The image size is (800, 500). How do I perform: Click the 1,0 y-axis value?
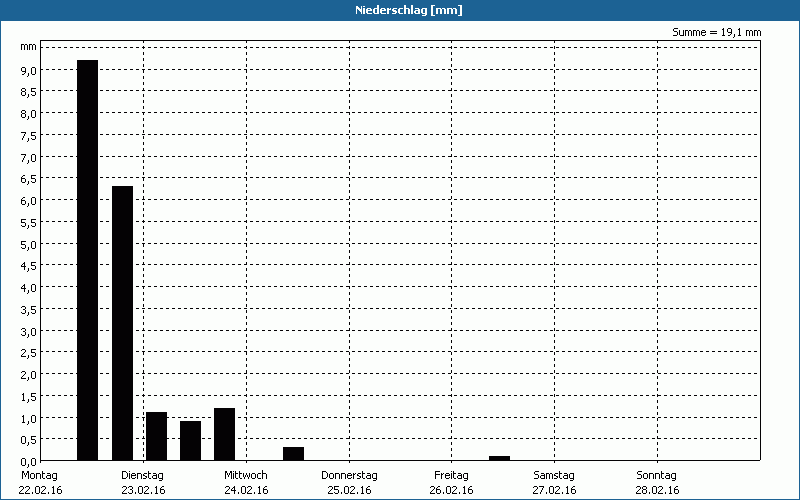point(29,419)
